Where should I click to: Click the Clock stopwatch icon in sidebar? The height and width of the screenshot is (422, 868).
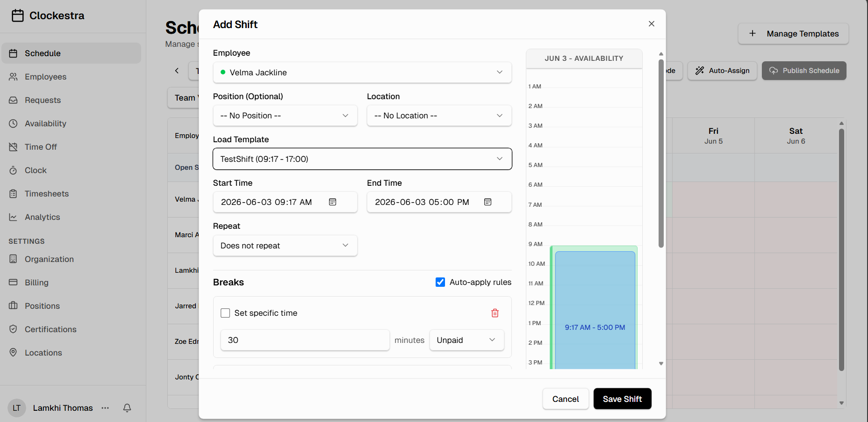pos(13,170)
